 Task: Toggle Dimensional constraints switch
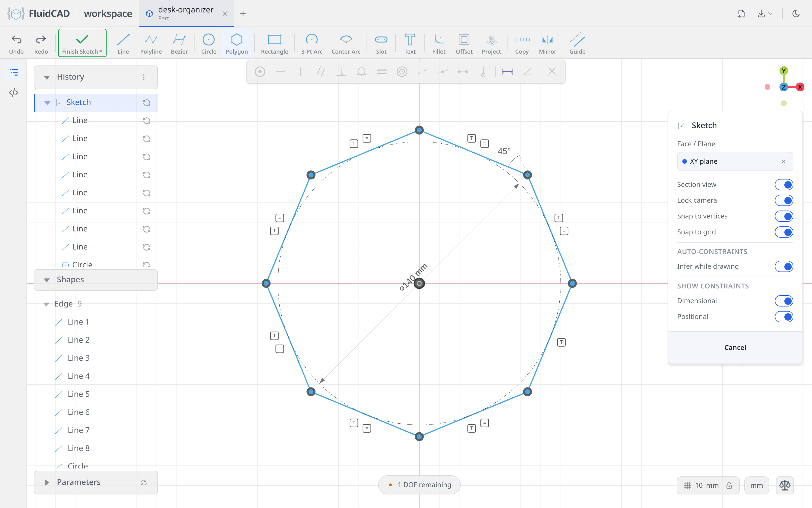784,301
